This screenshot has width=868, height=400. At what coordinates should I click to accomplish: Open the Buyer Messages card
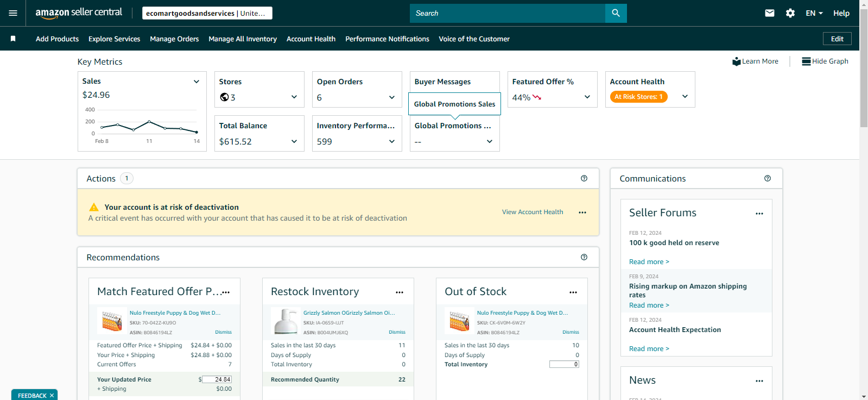click(455, 82)
